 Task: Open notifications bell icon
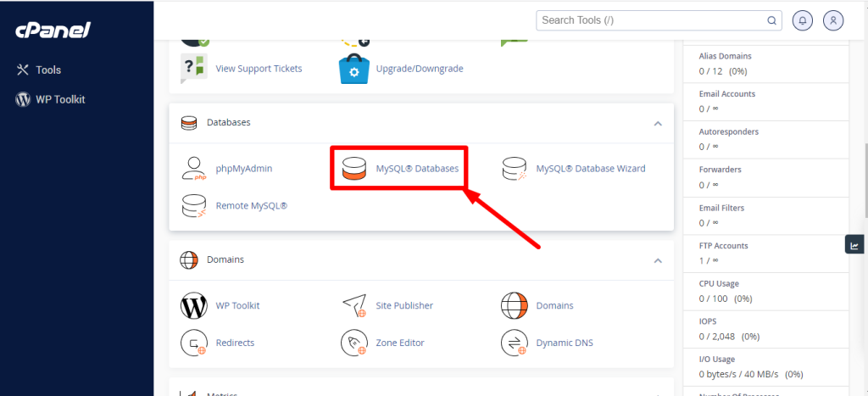pyautogui.click(x=803, y=20)
